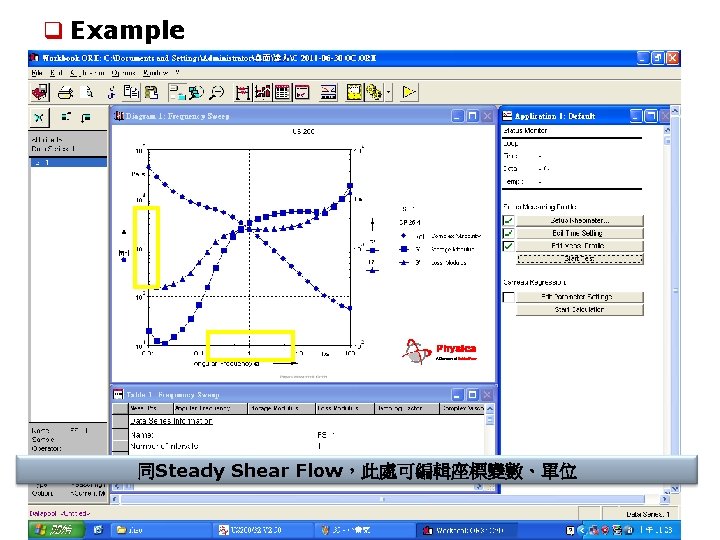Click the Loss Modulus legend entry
Screen dimensions: 720x540
pyautogui.click(x=433, y=263)
